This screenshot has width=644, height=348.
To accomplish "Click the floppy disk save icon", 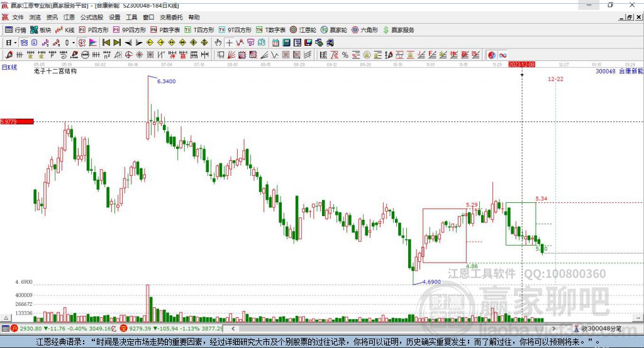I will pos(308,43).
